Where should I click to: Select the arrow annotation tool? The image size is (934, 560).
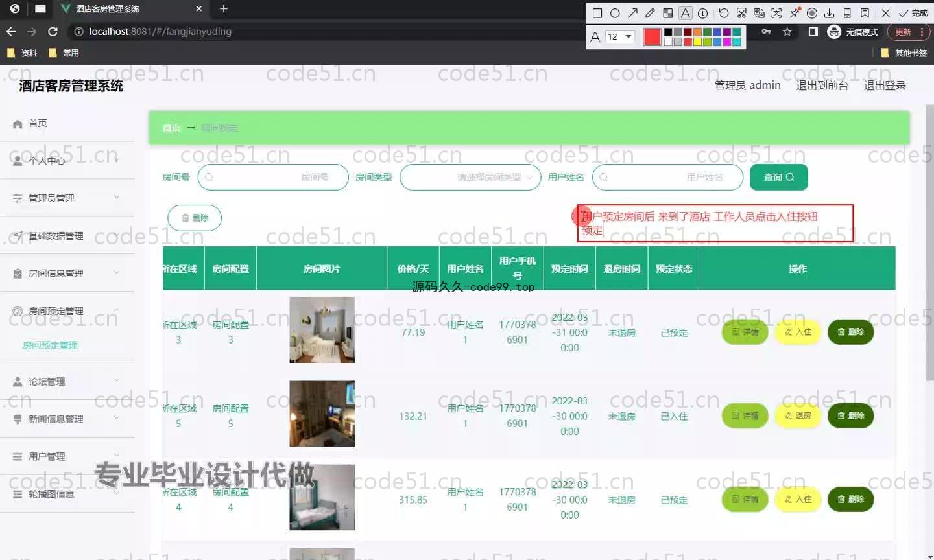(x=632, y=13)
